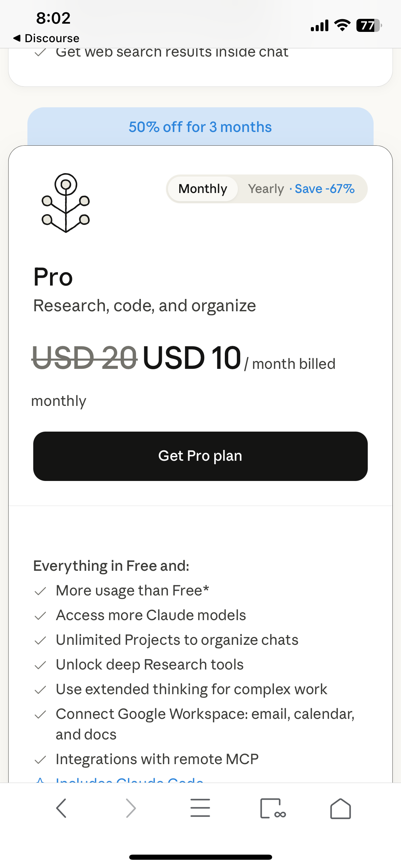Open the tabs switcher icon
The width and height of the screenshot is (401, 868).
(x=273, y=808)
